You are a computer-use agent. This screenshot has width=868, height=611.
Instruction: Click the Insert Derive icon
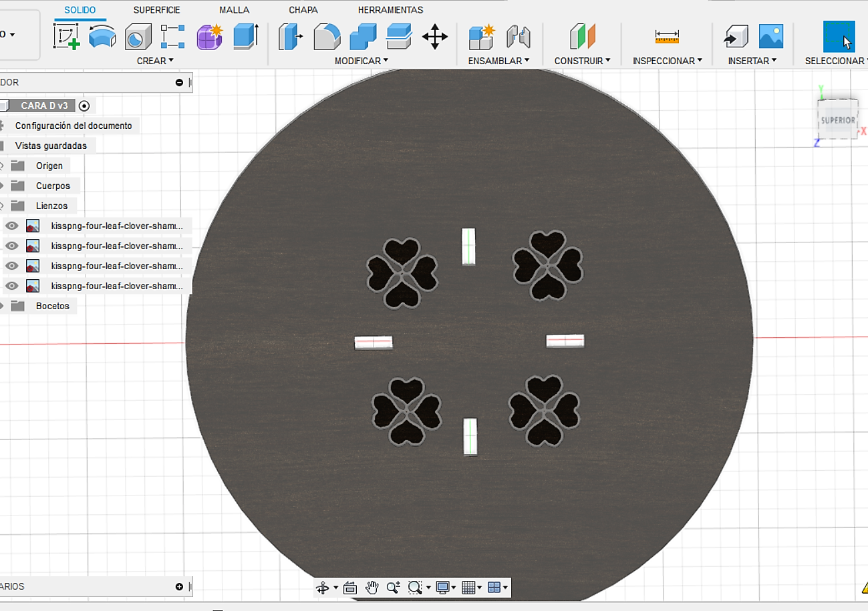(x=735, y=36)
